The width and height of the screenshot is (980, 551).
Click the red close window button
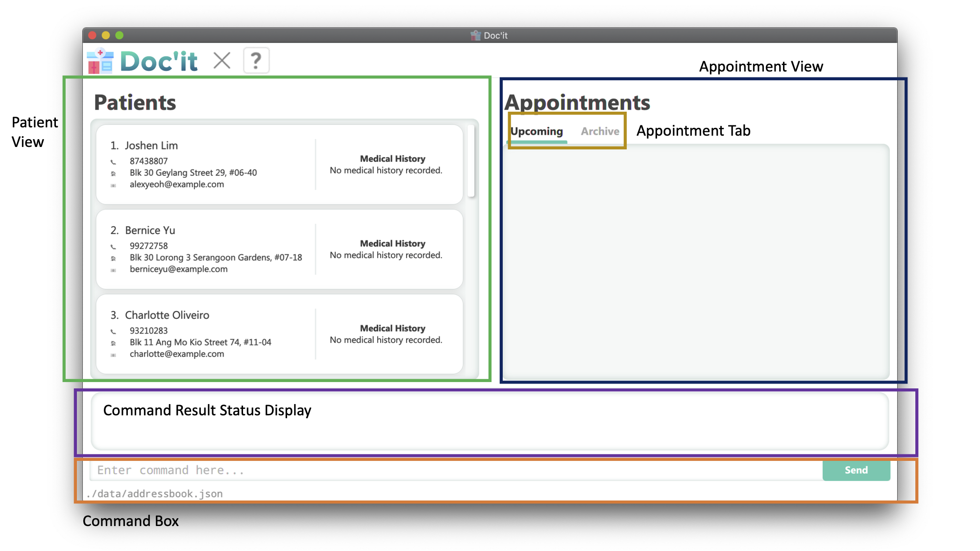click(92, 35)
